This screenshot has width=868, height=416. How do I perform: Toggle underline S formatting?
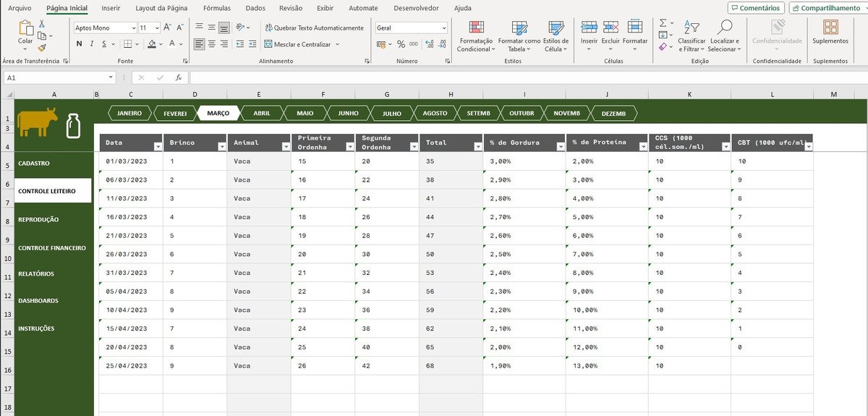click(x=104, y=44)
